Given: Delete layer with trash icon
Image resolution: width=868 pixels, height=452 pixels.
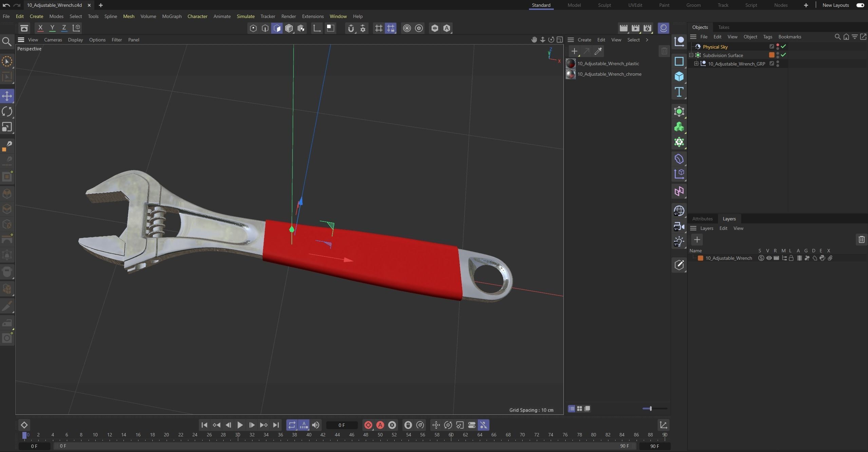Looking at the screenshot, I should 862,240.
